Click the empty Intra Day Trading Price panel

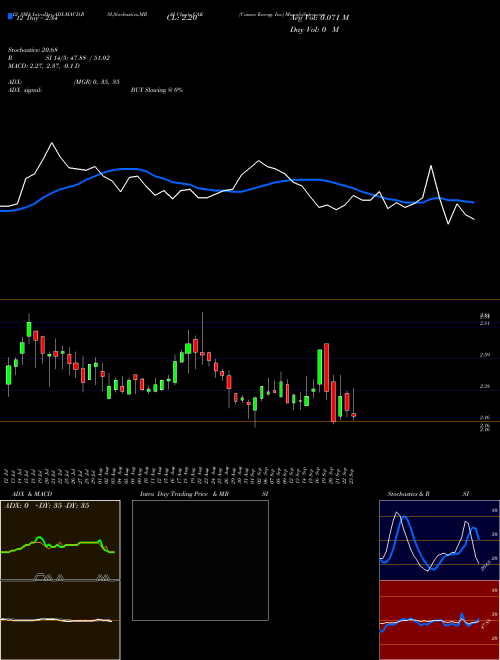click(x=200, y=560)
